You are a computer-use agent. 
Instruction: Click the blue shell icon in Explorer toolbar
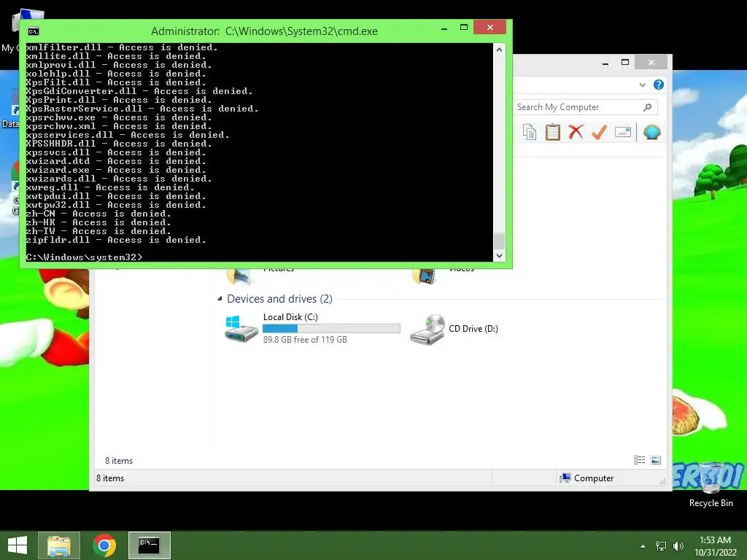click(x=651, y=132)
